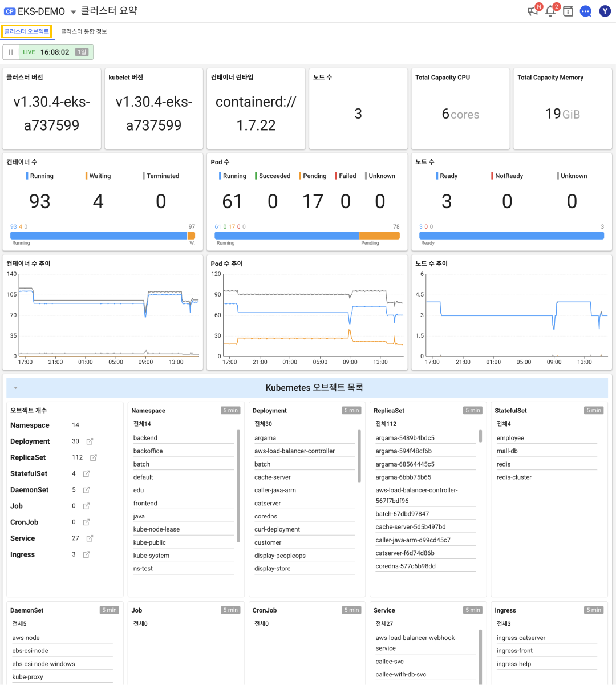This screenshot has height=685, width=616.
Task: Toggle Ready legend in 노드 수
Action: coord(447,176)
